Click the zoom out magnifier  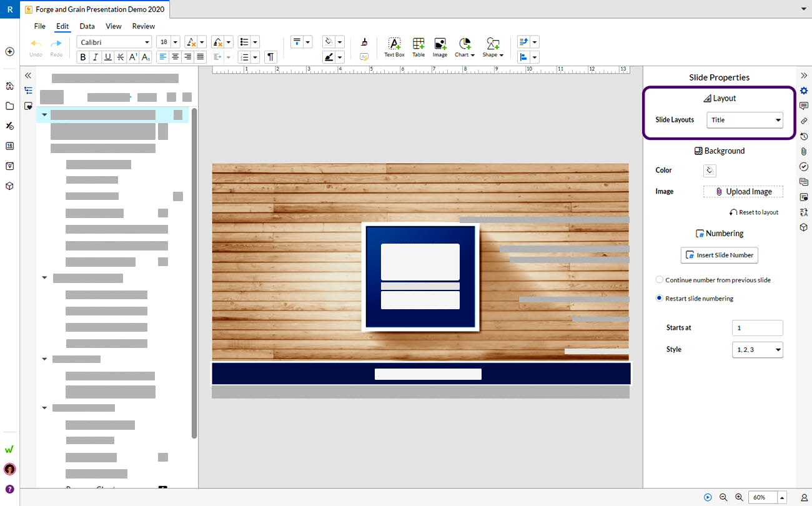click(723, 497)
